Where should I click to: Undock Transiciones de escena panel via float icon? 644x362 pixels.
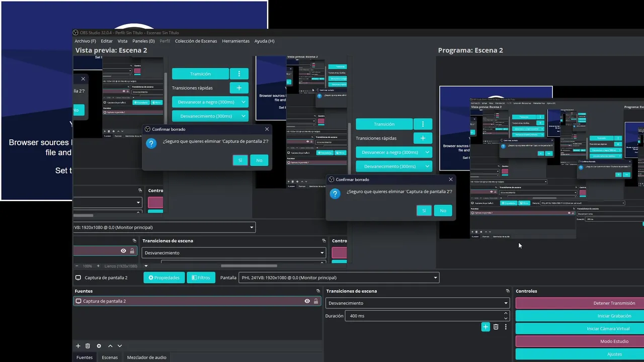click(507, 291)
